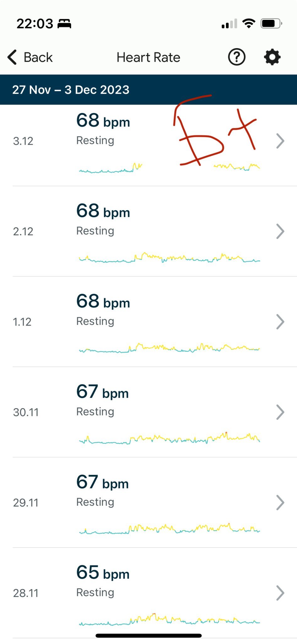
Task: Tap the Wi-Fi status icon
Action: (249, 24)
